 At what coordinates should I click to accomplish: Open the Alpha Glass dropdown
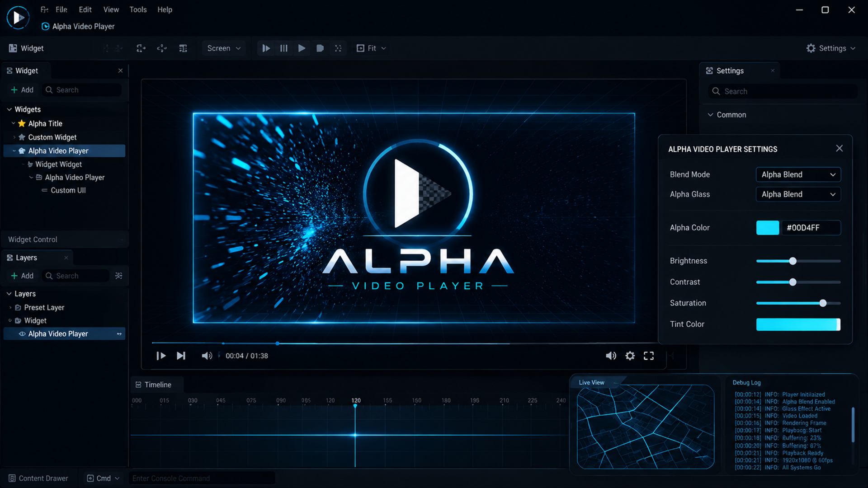[798, 194]
